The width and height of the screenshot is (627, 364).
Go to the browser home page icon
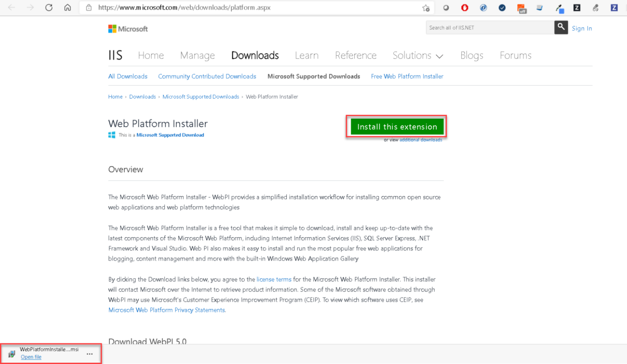pyautogui.click(x=68, y=7)
